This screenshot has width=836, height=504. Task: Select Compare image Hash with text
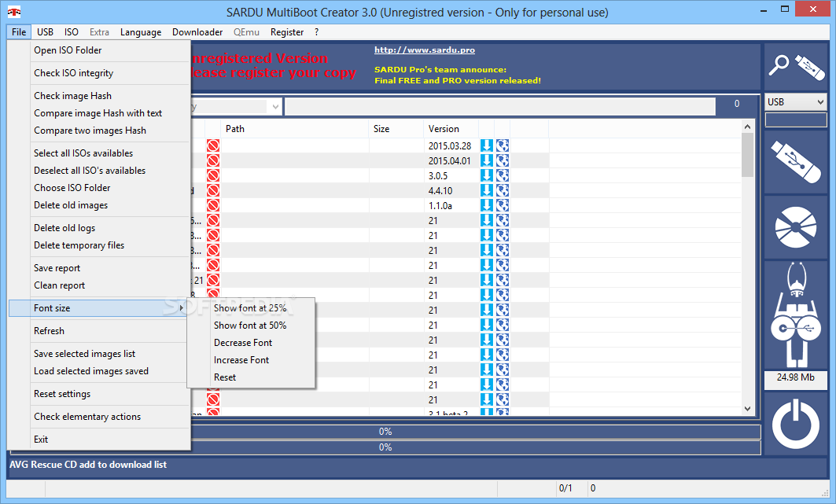98,113
